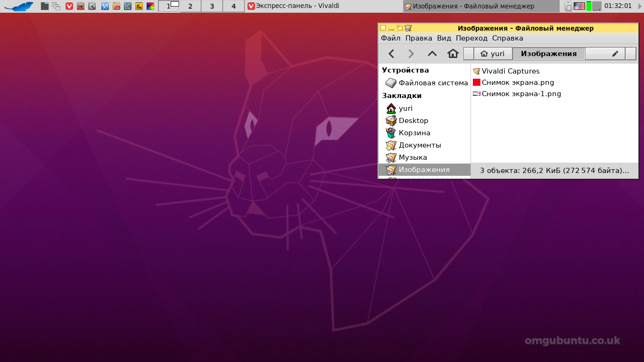Click the overlapping windows icon in panel
The image size is (644, 362).
56,6
